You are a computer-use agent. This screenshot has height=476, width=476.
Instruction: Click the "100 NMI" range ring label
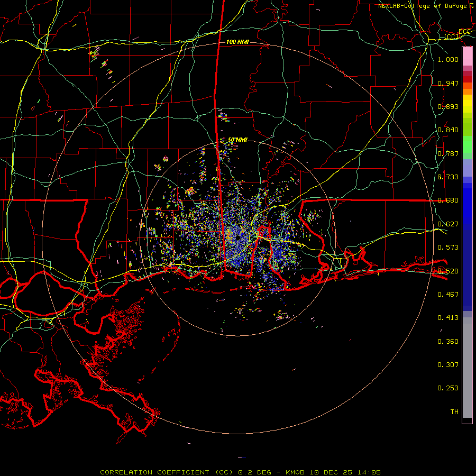(237, 42)
